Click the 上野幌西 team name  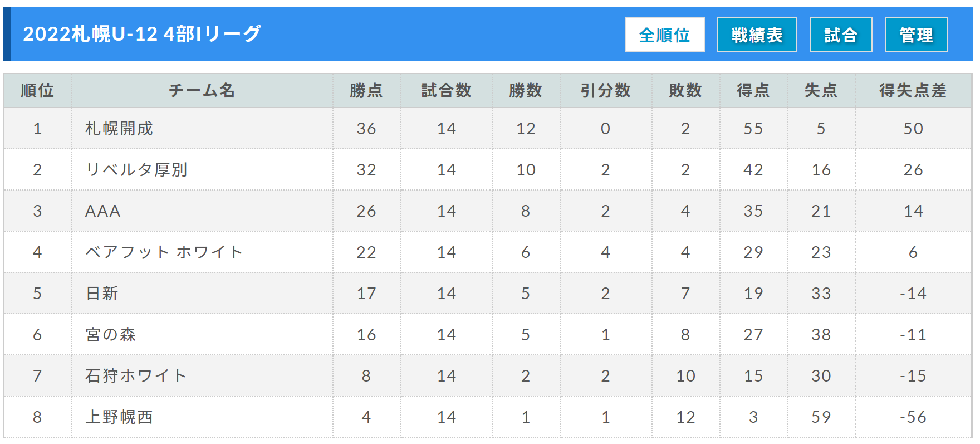(119, 417)
